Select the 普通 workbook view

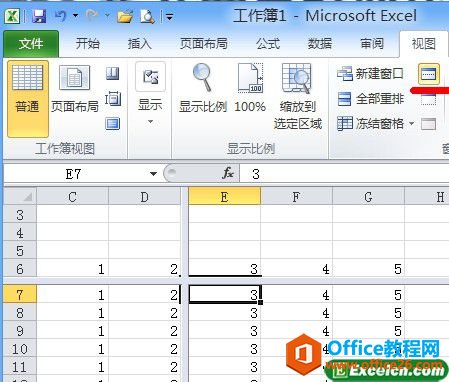[x=28, y=99]
